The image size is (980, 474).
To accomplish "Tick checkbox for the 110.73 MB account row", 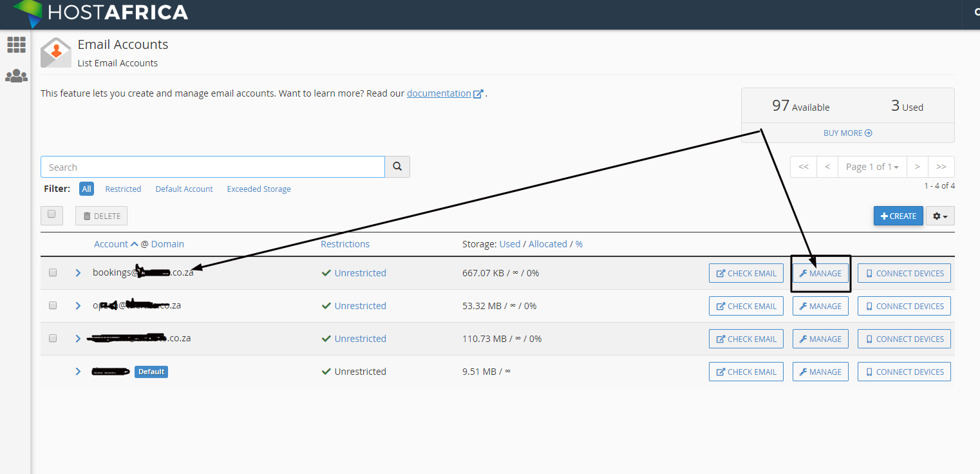I will tap(53, 338).
